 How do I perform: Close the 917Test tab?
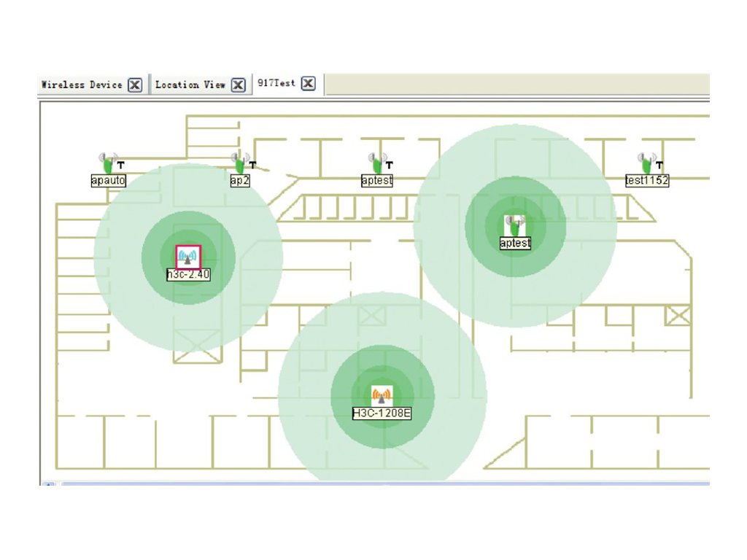308,83
